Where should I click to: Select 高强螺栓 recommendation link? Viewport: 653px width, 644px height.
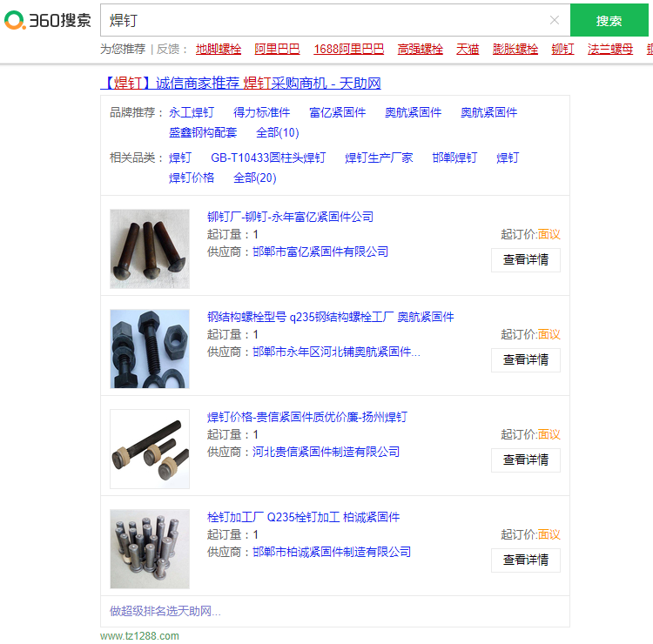coord(420,50)
